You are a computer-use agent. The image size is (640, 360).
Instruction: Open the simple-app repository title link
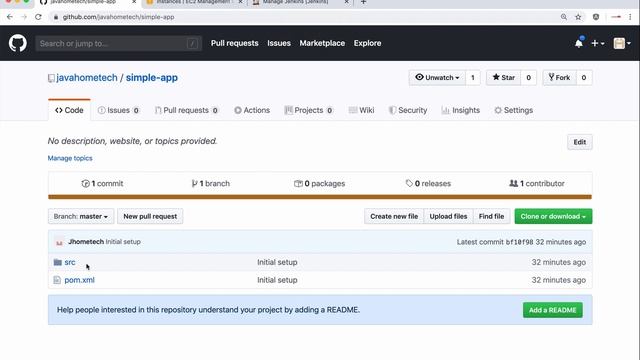coord(151,78)
